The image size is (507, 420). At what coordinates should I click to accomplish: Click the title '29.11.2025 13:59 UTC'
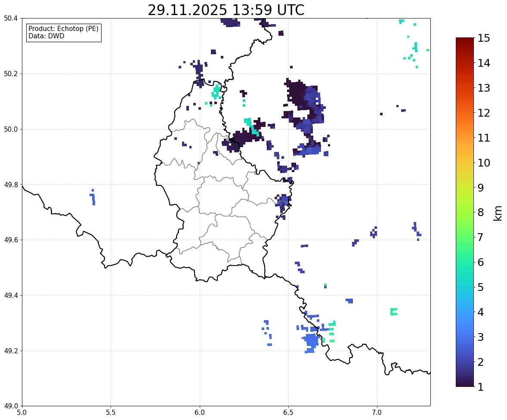pyautogui.click(x=226, y=10)
